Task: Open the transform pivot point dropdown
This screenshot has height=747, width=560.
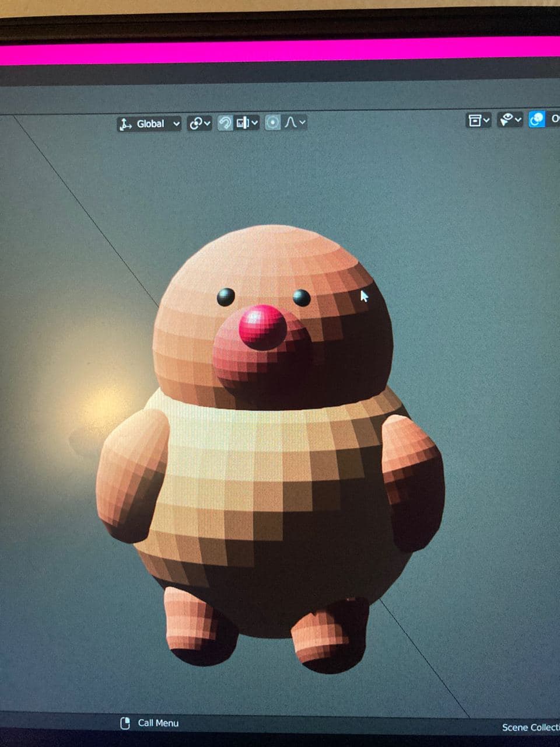Action: (199, 123)
